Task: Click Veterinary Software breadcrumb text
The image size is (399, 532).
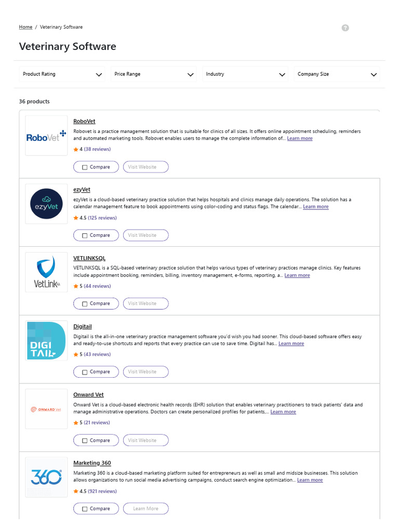Action: (x=61, y=27)
